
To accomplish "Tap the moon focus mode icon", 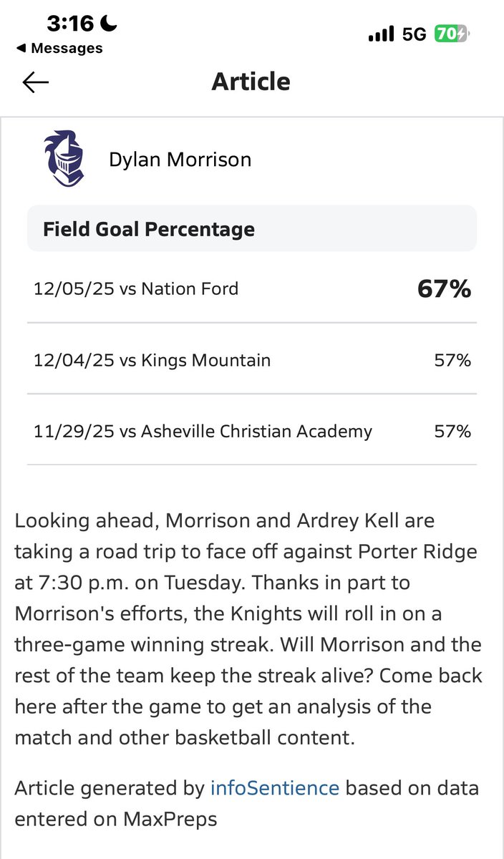I will point(109,24).
